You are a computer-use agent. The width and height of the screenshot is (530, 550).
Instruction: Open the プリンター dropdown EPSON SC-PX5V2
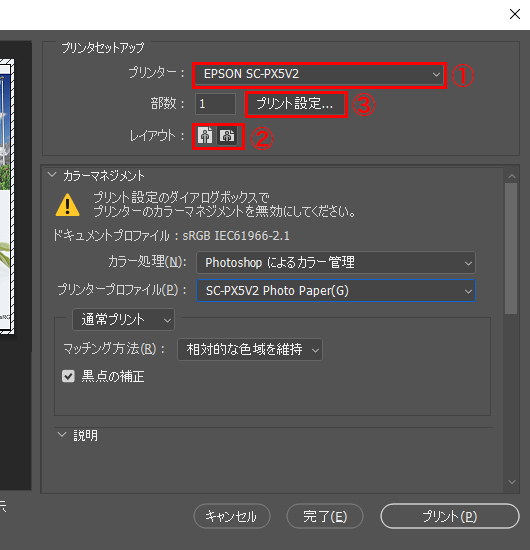point(319,74)
